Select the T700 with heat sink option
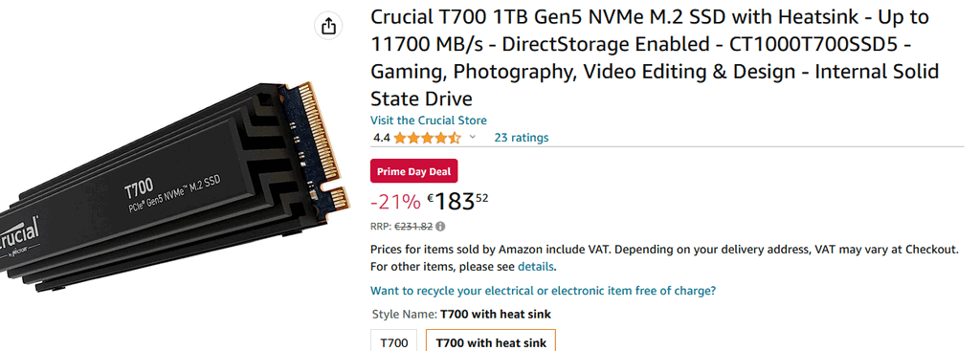 [491, 341]
